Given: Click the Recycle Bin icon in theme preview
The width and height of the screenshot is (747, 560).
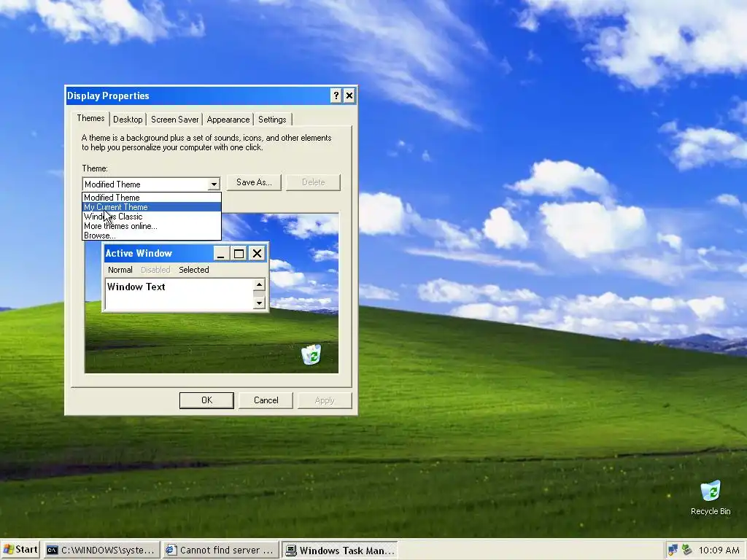Looking at the screenshot, I should click(311, 354).
